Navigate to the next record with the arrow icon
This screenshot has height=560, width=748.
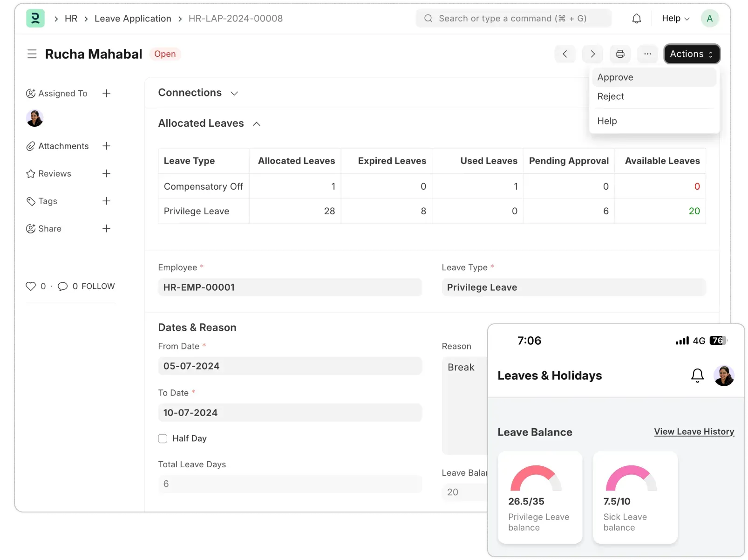[x=592, y=54]
